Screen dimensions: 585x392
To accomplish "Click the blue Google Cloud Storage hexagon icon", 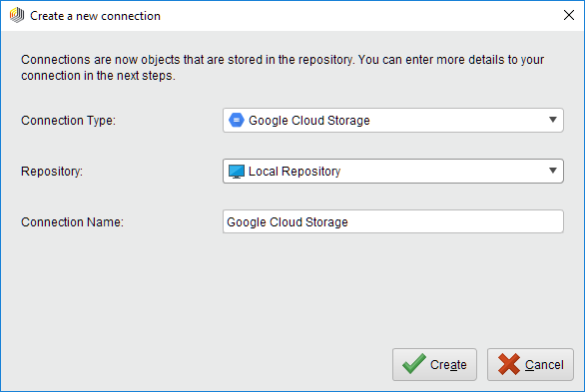I will coord(237,120).
